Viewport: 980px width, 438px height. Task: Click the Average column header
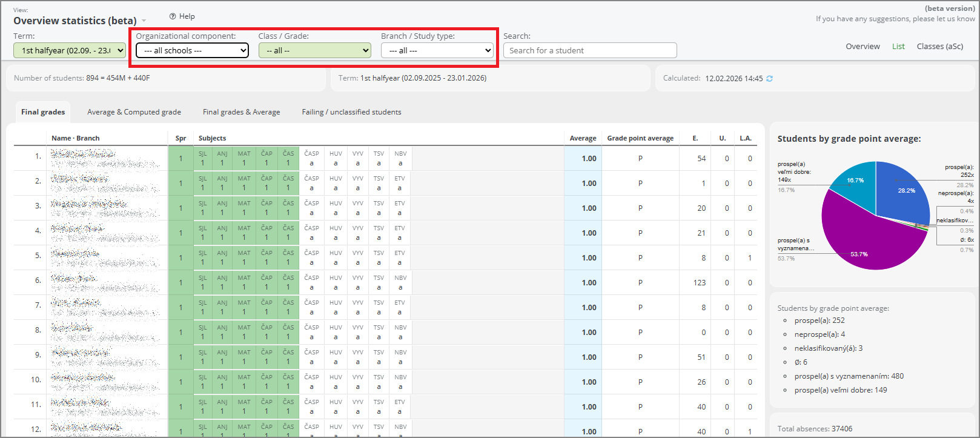(x=583, y=138)
